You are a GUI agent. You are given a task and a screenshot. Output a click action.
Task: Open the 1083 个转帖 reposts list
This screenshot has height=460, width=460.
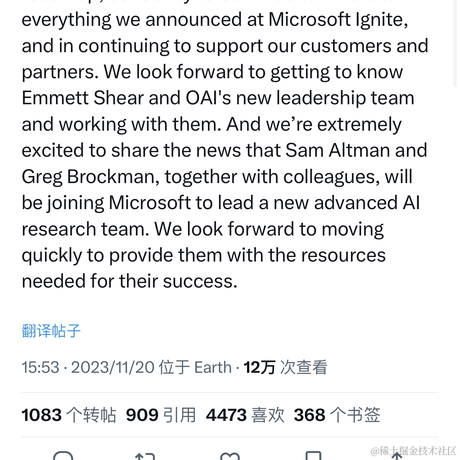point(69,415)
